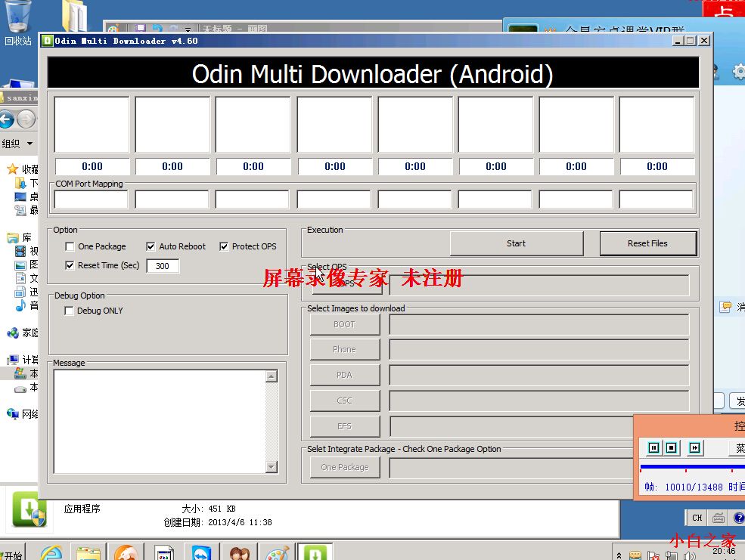Open the Paint taskbar icon
This screenshot has width=745, height=560.
[278, 552]
